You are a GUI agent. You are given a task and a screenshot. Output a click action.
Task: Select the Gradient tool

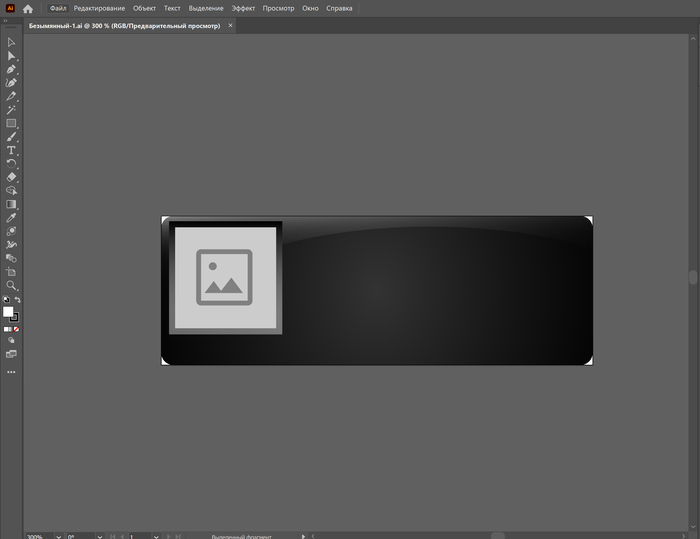tap(11, 204)
